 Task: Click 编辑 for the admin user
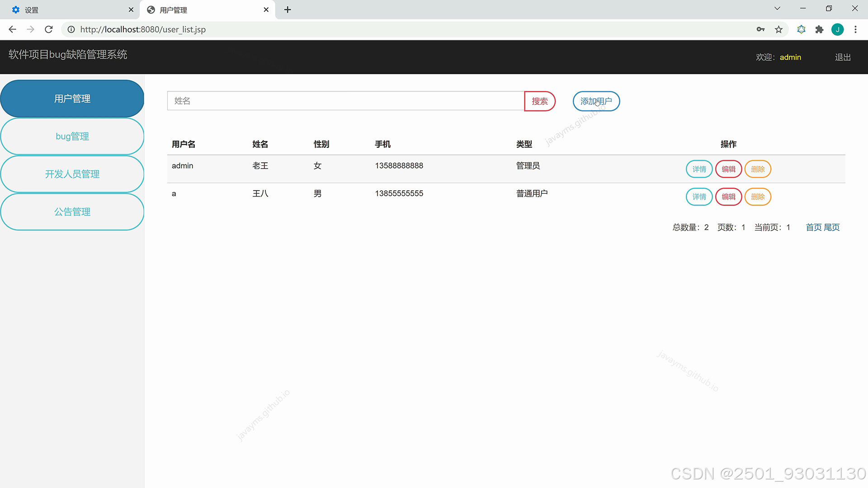(729, 169)
